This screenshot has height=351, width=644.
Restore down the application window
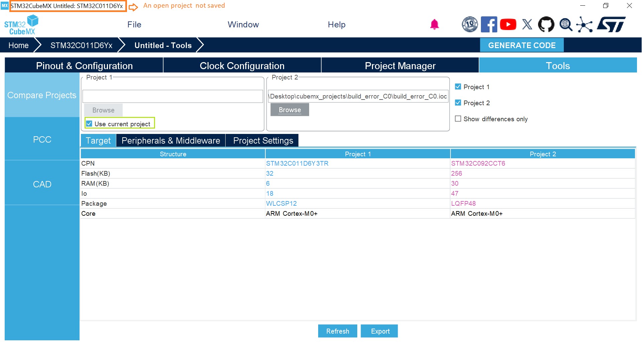(606, 5)
